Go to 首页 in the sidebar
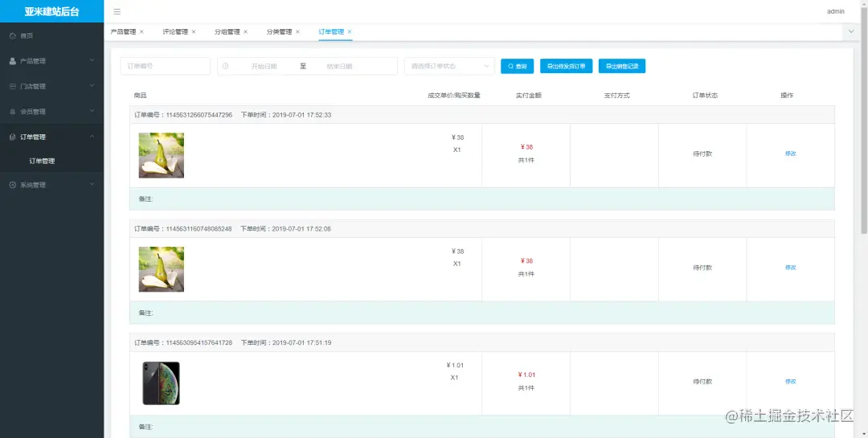The width and height of the screenshot is (868, 438). coord(27,36)
